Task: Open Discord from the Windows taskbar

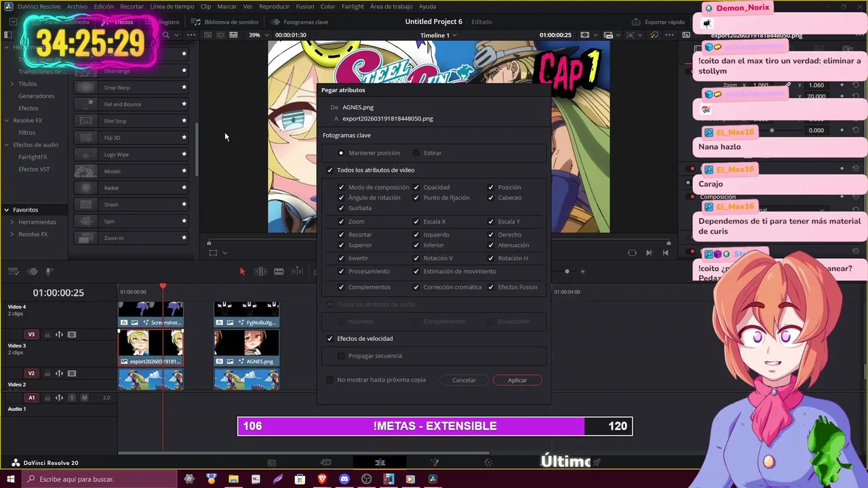Action: 344,479
